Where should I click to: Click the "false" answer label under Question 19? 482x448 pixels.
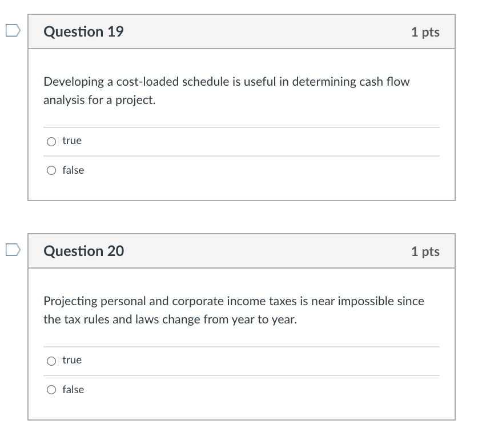tap(73, 170)
